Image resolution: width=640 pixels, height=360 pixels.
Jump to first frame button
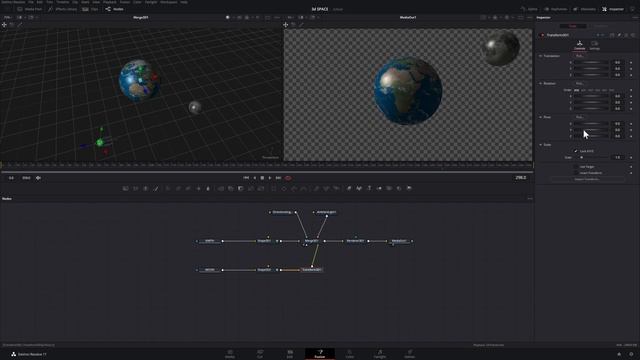[246, 178]
